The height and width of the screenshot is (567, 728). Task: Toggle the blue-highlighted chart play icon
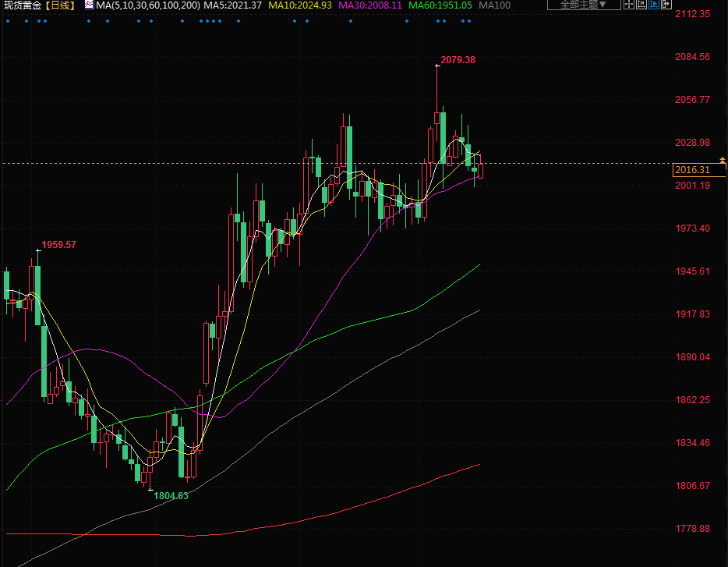tap(653, 5)
